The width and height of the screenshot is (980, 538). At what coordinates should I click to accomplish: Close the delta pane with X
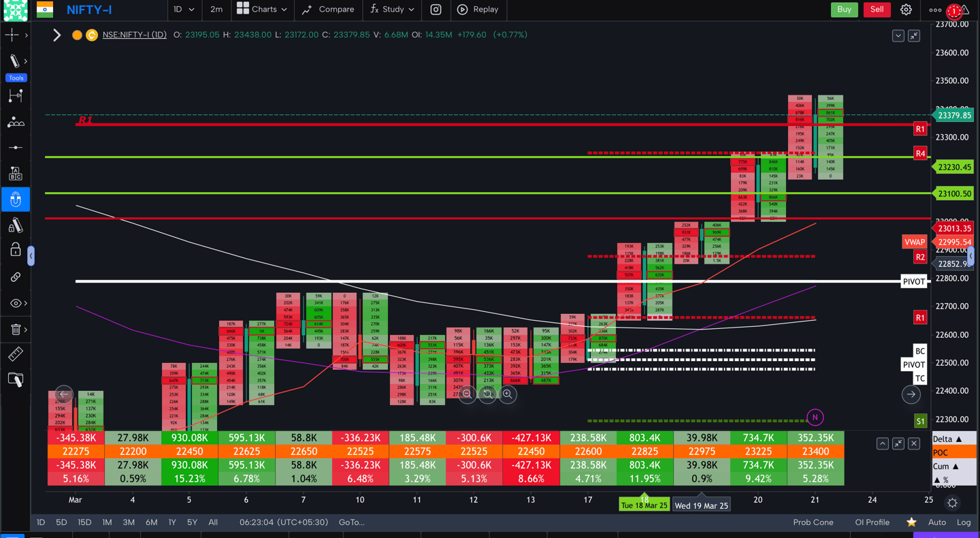[914, 443]
